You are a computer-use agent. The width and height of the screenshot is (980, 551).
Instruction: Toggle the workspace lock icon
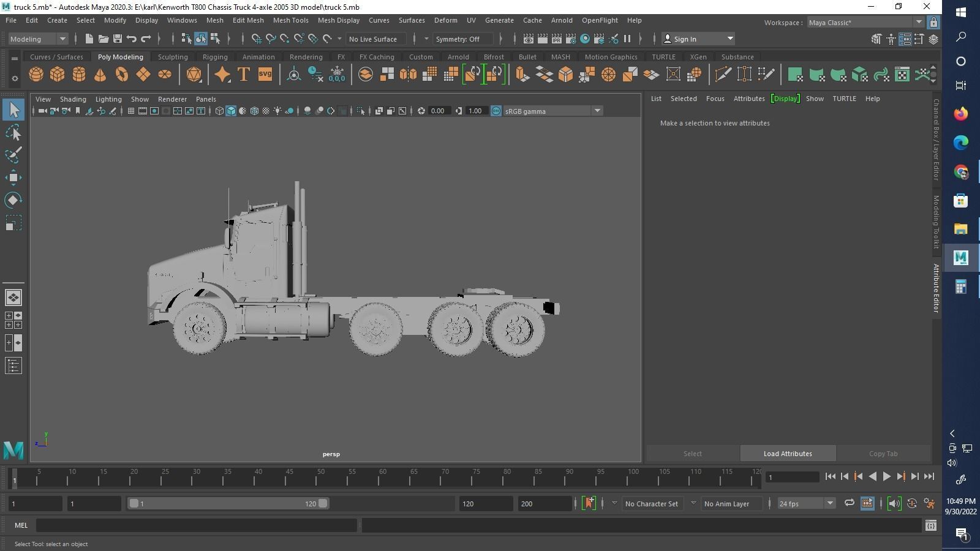pos(933,23)
